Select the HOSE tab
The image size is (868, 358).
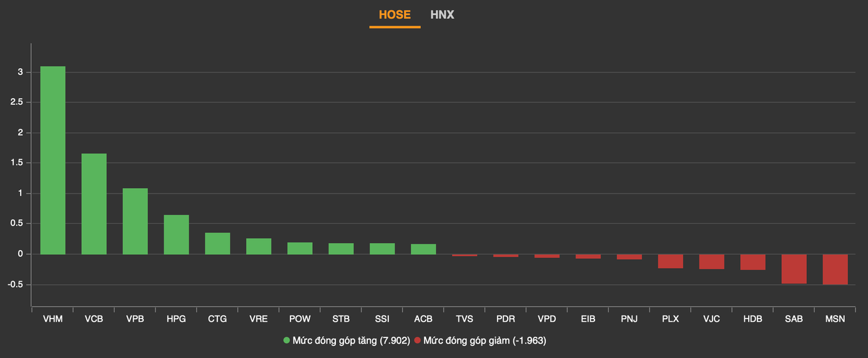(395, 14)
